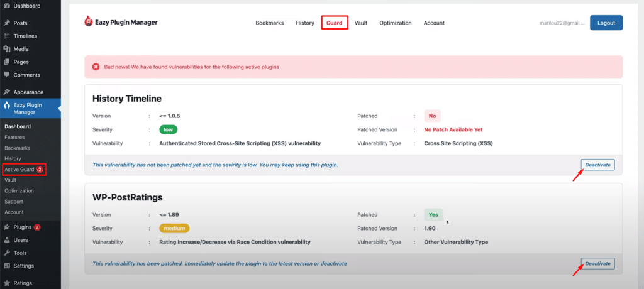Click the Plugins update count badge
Screen dimensions: 644x289
[37, 227]
